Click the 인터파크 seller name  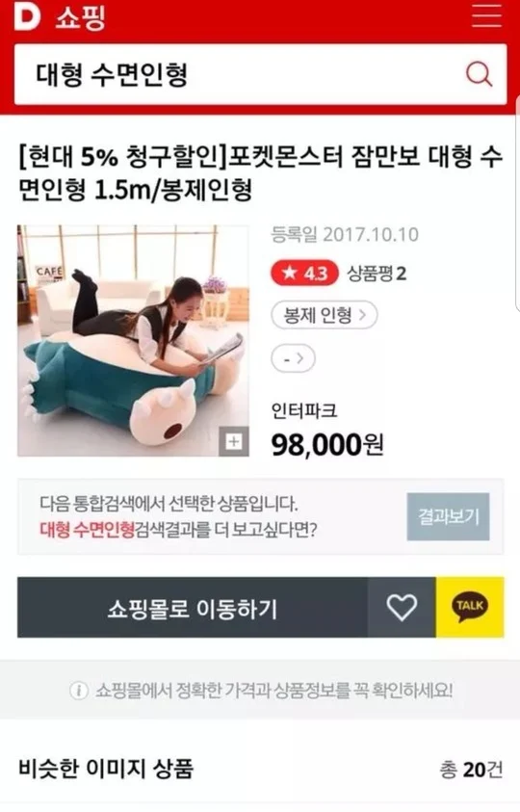click(x=304, y=410)
